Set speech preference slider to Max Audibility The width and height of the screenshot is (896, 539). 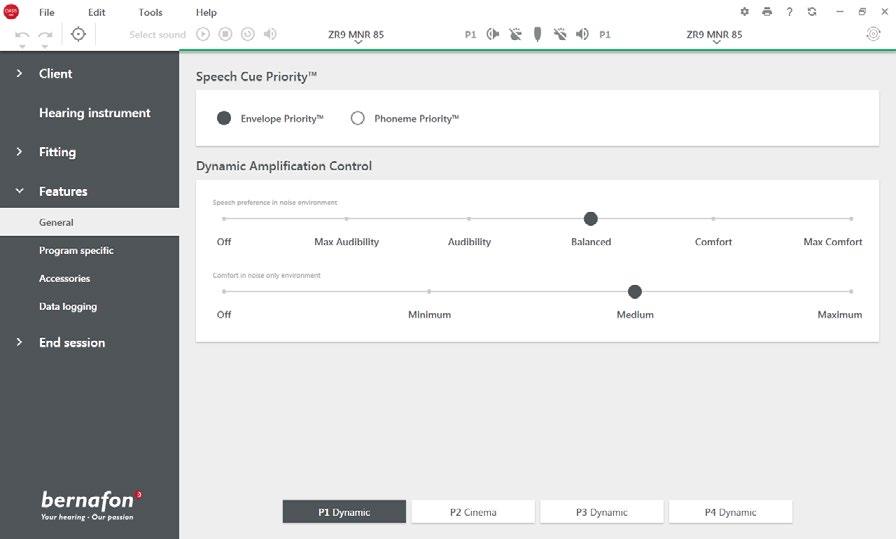click(x=346, y=218)
